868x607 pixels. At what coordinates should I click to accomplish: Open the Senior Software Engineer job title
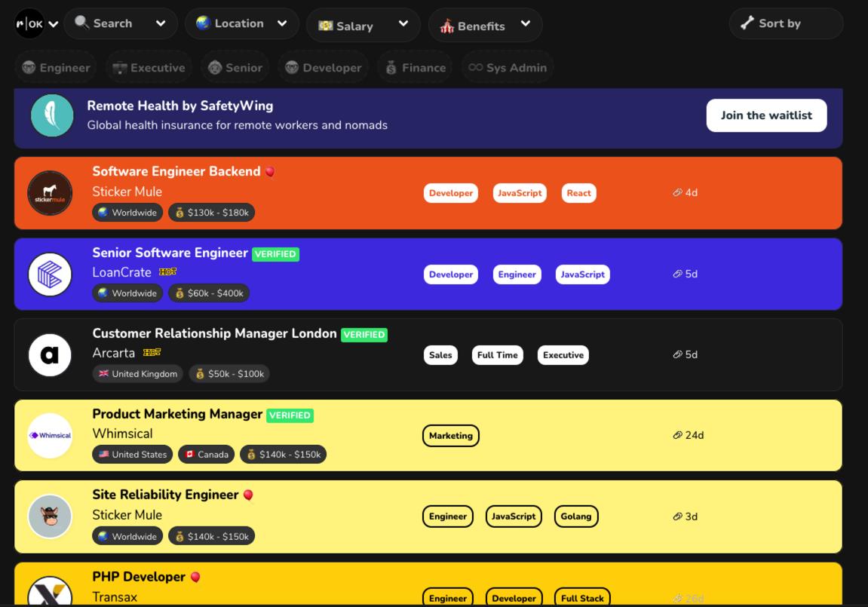tap(170, 253)
